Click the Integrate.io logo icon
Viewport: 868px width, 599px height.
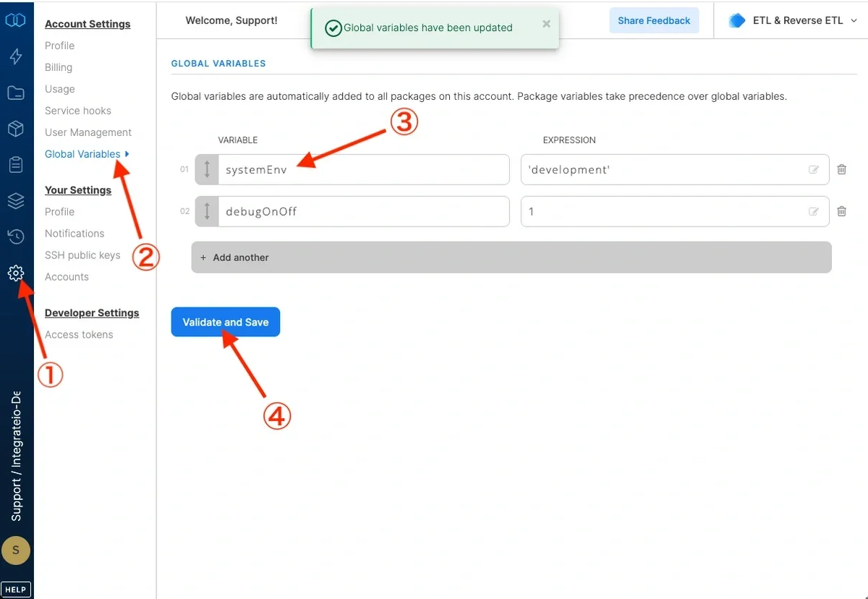[16, 20]
